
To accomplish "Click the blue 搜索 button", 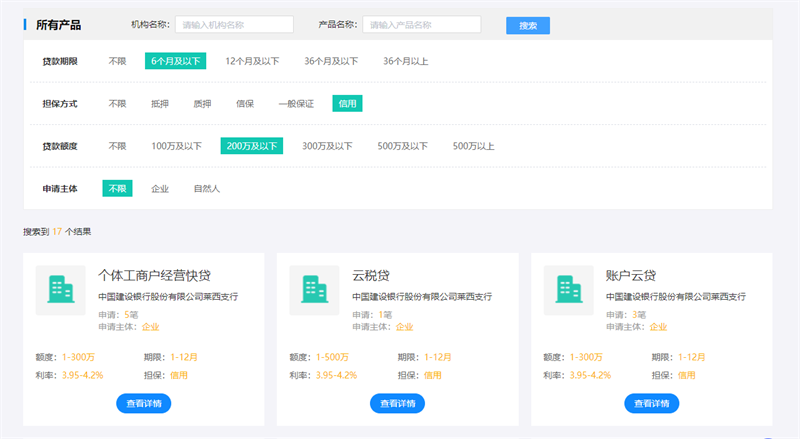I will click(x=527, y=25).
